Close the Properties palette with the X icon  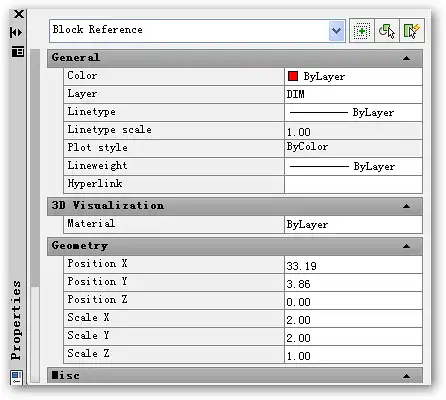pyautogui.click(x=19, y=14)
